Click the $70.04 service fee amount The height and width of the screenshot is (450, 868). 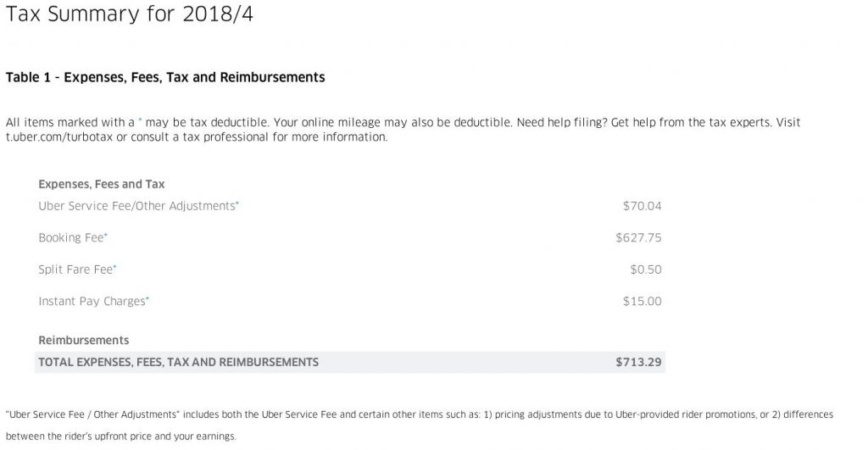642,206
